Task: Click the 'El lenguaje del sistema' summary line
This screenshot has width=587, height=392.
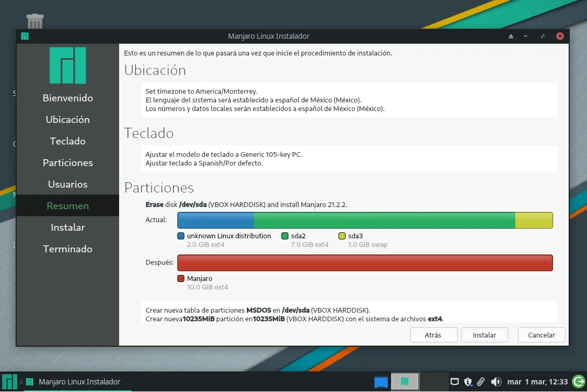Action: click(x=253, y=100)
